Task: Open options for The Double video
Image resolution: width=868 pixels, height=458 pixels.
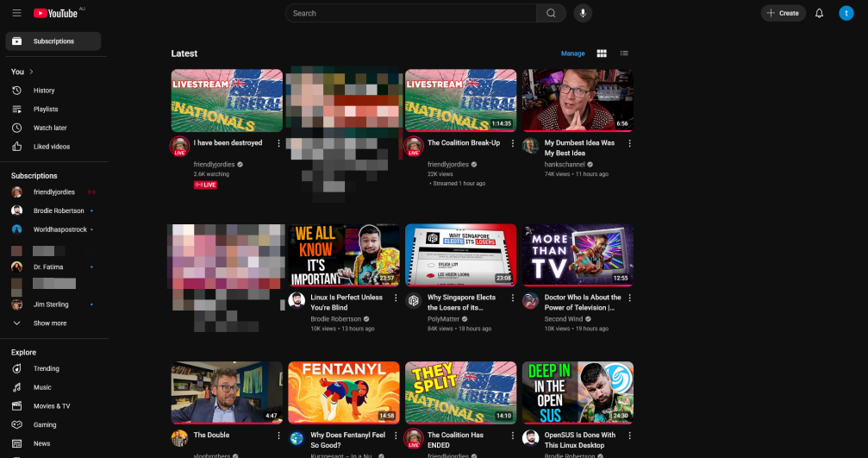Action: click(278, 436)
